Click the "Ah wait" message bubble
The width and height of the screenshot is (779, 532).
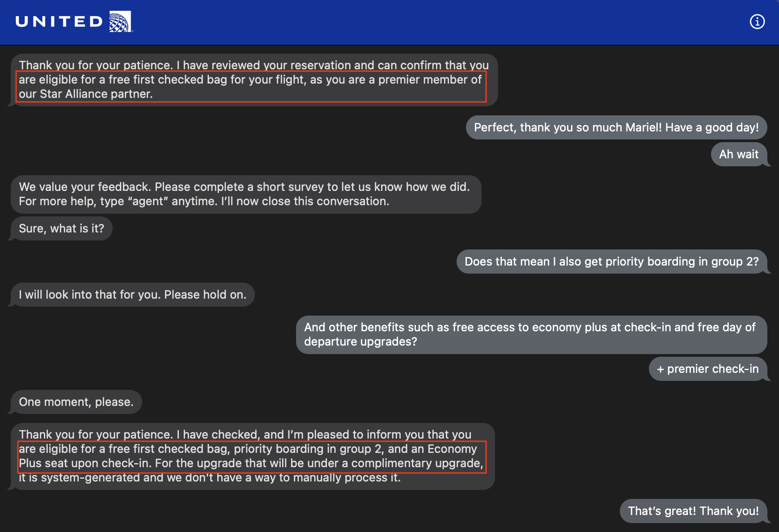coord(738,154)
